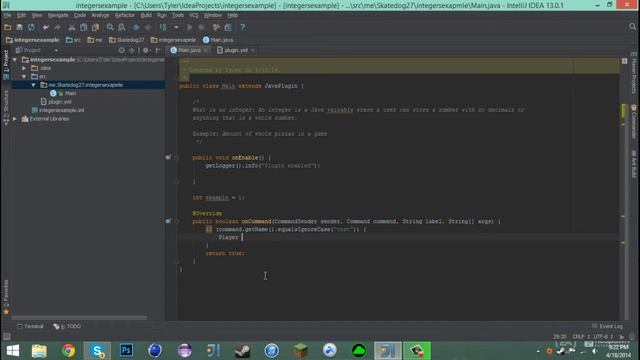640x360 pixels.
Task: Click the Debug toolbar icon
Action: (201, 27)
